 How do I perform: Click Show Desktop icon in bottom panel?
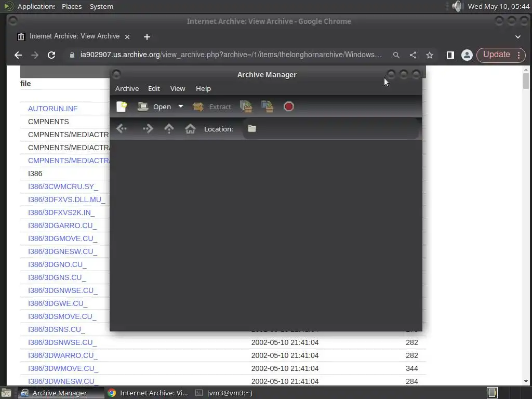[x=6, y=393]
